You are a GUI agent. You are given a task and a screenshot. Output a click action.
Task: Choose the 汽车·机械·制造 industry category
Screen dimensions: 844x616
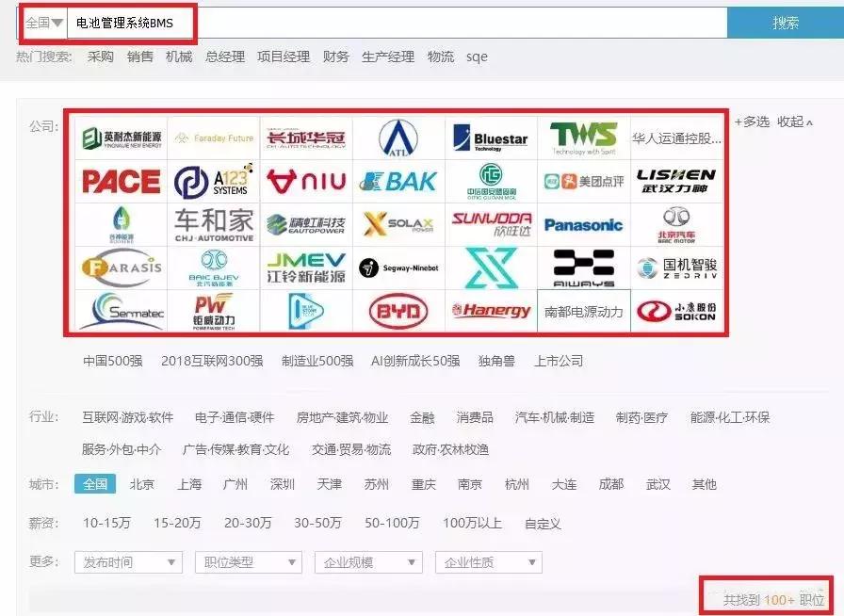click(x=554, y=416)
